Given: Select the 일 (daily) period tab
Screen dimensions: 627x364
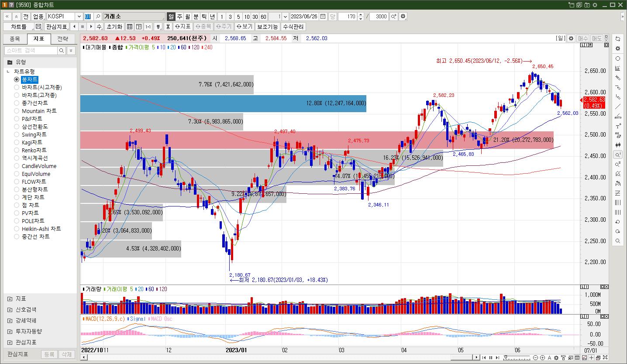Looking at the screenshot, I should 171,17.
